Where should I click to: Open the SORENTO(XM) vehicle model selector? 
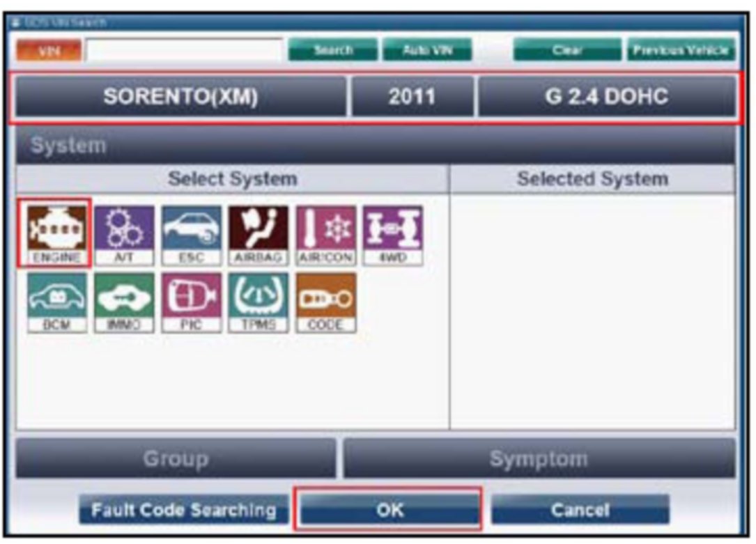(x=180, y=97)
